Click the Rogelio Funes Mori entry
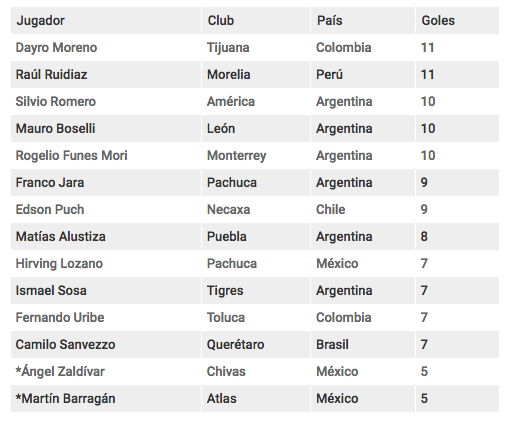Screen dimensions: 509x424 (71, 156)
